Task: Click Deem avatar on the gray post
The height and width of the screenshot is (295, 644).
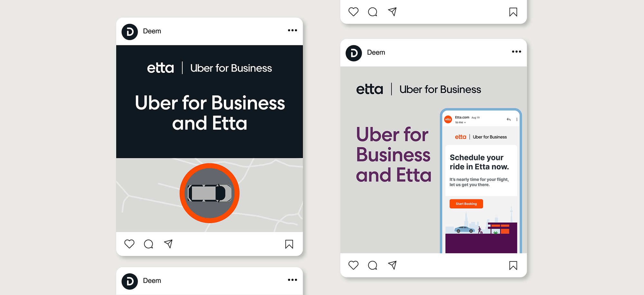Action: coord(354,53)
